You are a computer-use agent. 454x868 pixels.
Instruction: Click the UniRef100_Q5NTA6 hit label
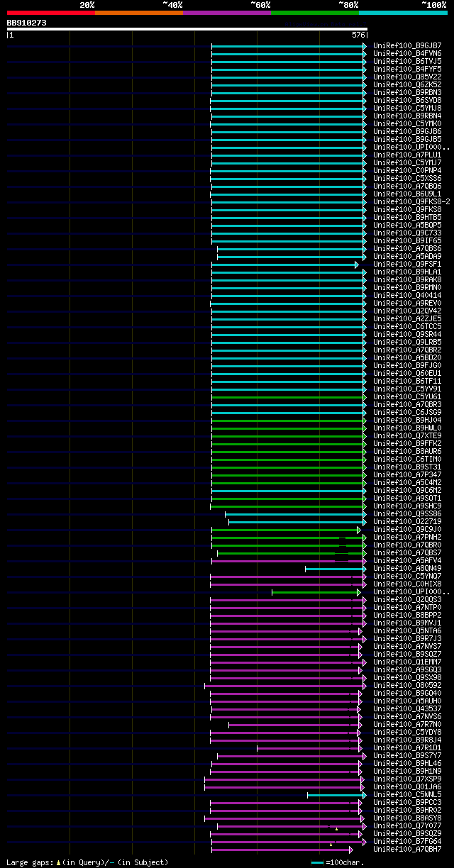click(x=407, y=630)
